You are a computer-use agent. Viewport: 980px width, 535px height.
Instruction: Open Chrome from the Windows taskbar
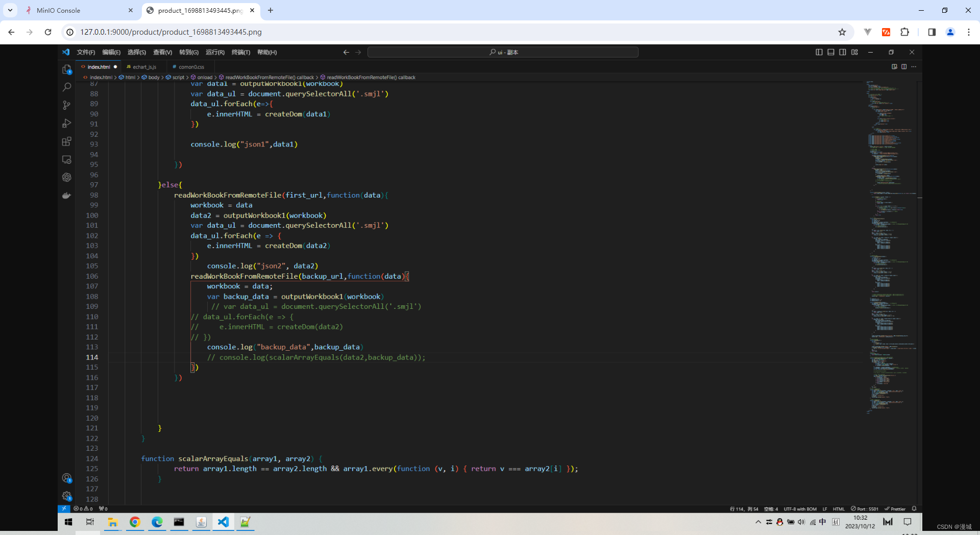[x=135, y=522]
